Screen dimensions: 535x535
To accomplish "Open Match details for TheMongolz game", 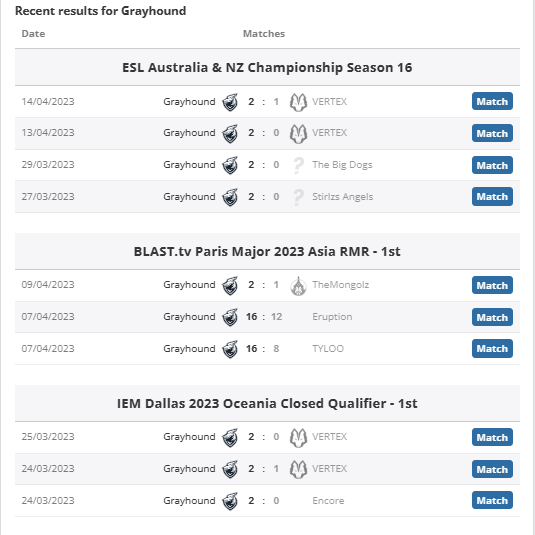I will pyautogui.click(x=492, y=285).
